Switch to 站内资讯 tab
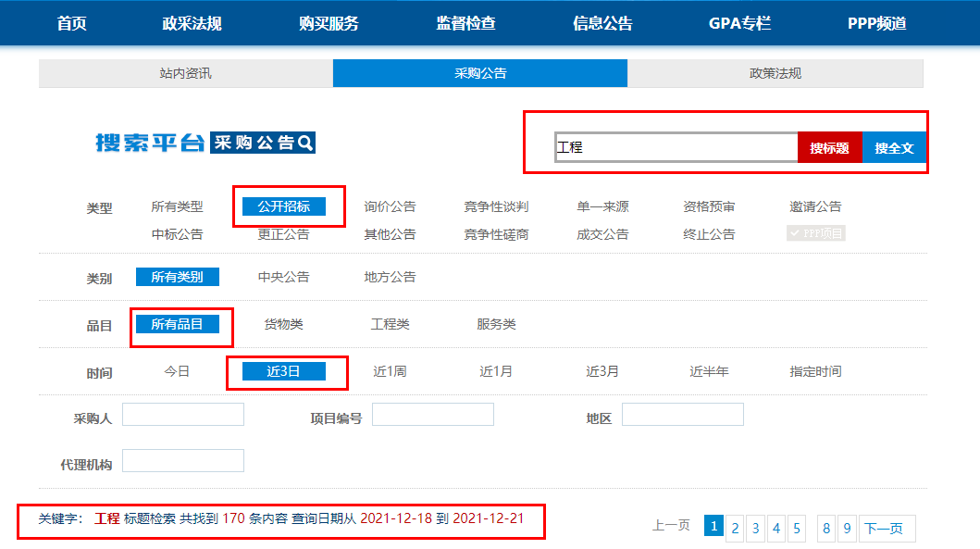Image resolution: width=980 pixels, height=549 pixels. tap(186, 73)
